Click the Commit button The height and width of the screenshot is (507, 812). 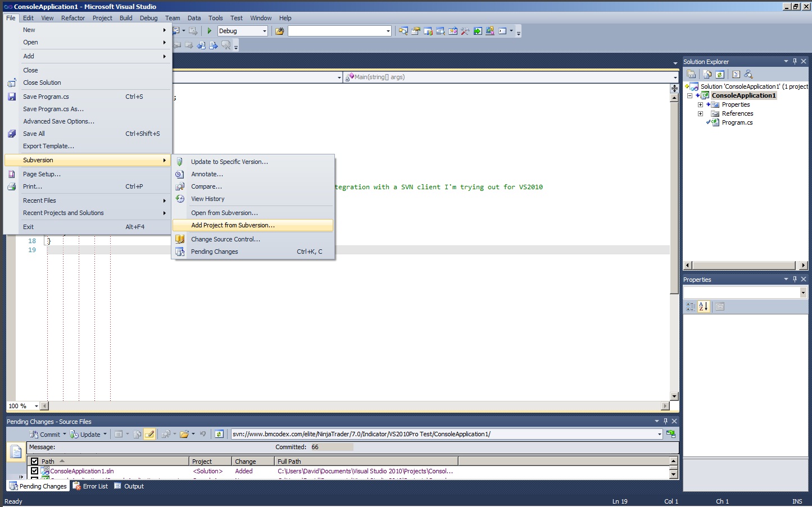[45, 434]
